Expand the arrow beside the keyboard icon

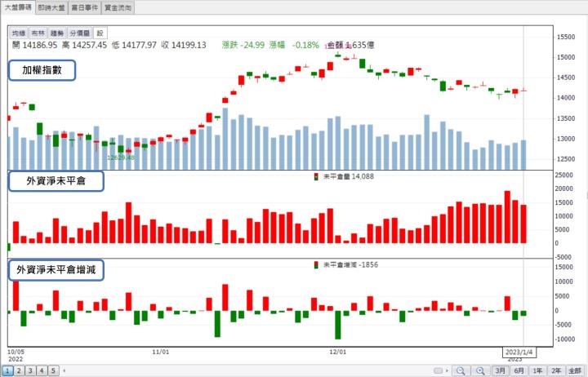coord(447,370)
